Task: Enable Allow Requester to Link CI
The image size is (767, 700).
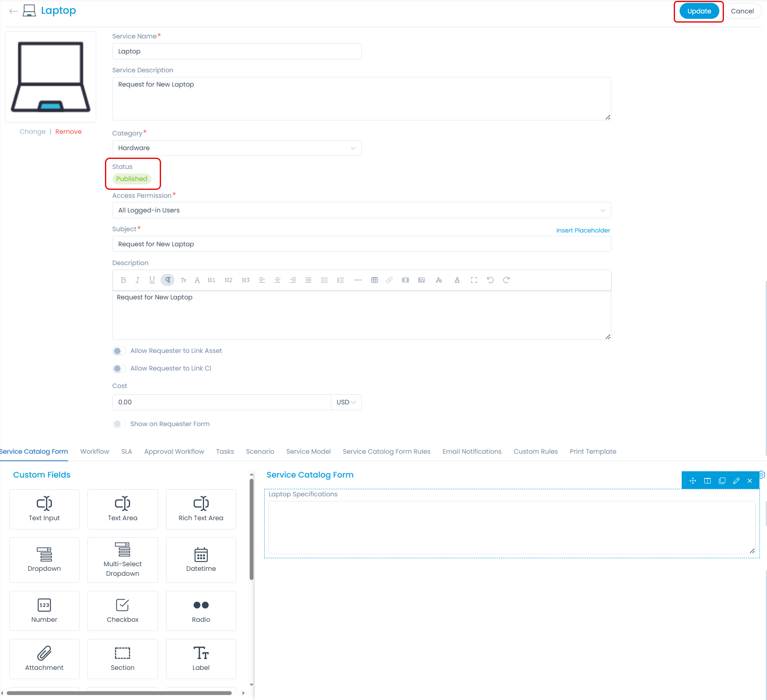Action: point(119,368)
